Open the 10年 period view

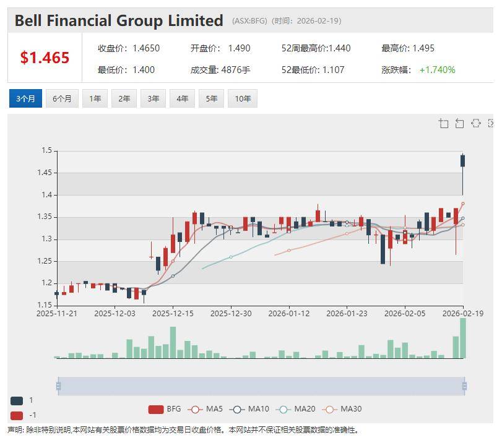243,98
